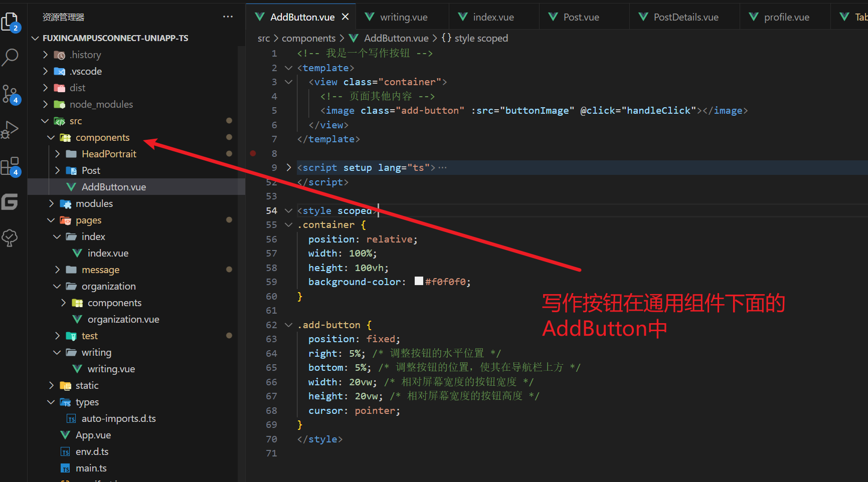Image resolution: width=868 pixels, height=482 pixels.
Task: Switch to the Post.vue tab
Action: click(584, 17)
